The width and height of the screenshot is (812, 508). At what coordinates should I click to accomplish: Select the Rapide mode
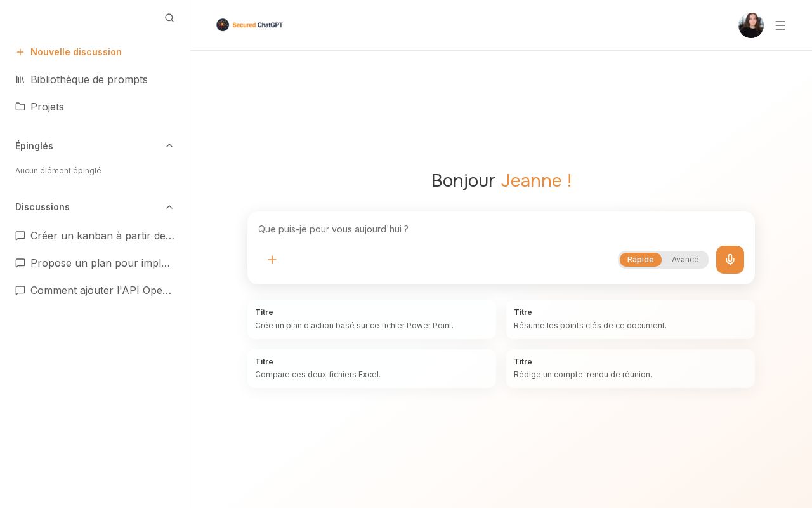pyautogui.click(x=641, y=260)
